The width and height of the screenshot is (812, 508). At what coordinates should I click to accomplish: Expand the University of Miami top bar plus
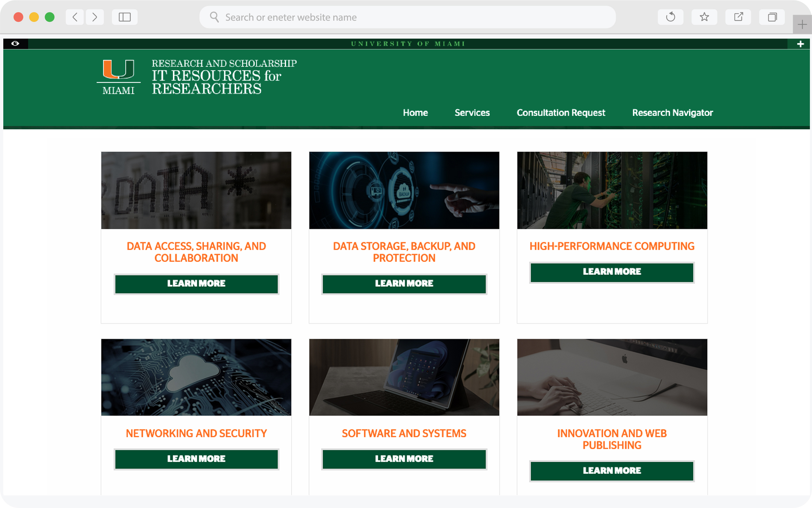pos(800,44)
